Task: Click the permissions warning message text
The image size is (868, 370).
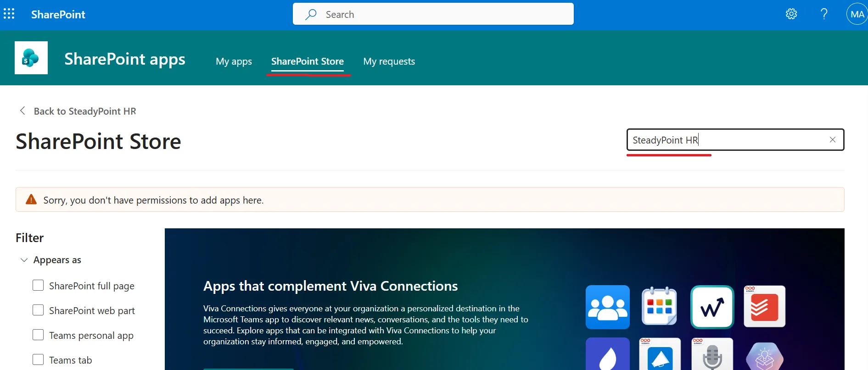Action: coord(153,200)
